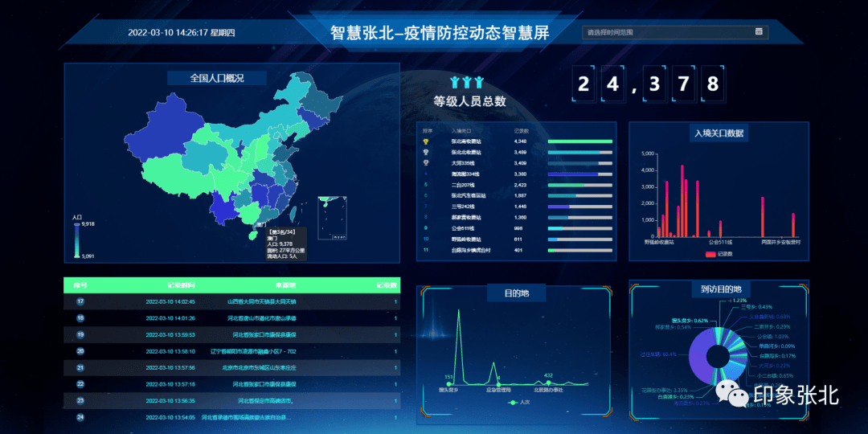Click the 来源地 column header
This screenshot has height=434, width=868.
pos(285,285)
